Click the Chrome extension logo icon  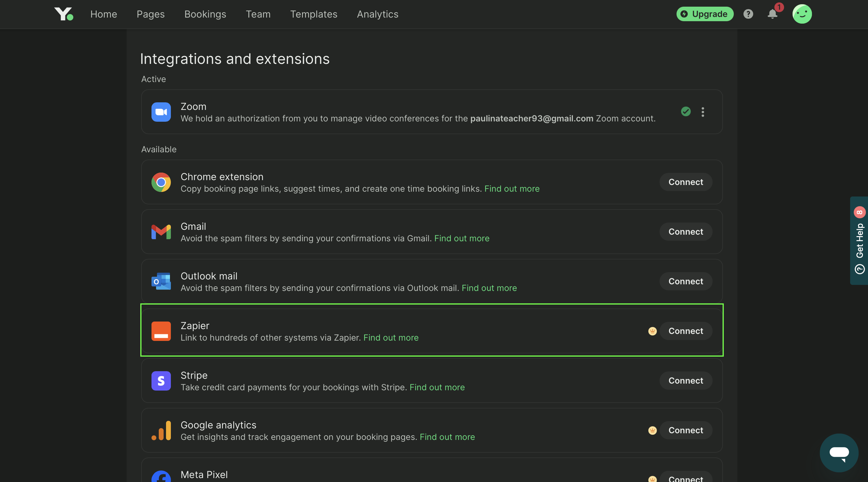coord(161,182)
